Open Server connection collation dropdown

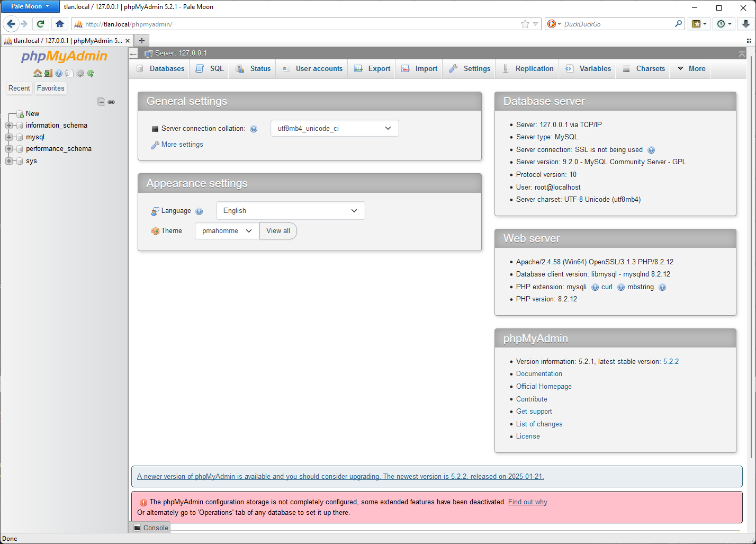335,128
